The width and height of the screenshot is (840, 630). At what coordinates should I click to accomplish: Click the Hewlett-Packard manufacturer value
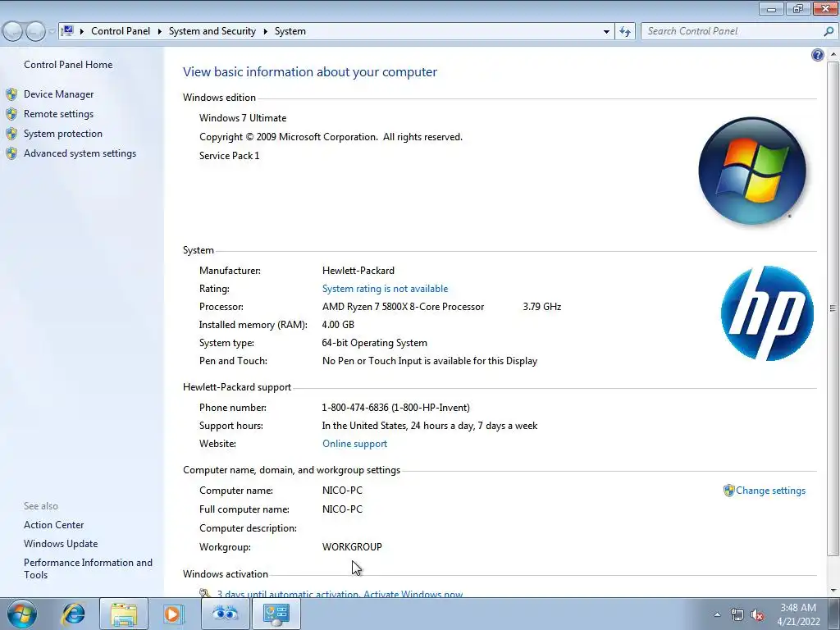point(358,271)
